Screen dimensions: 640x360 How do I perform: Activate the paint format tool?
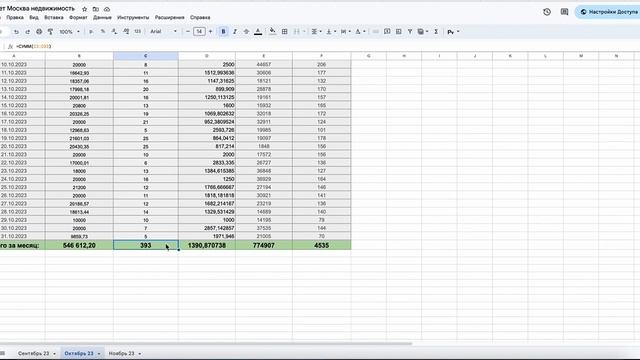[x=50, y=31]
